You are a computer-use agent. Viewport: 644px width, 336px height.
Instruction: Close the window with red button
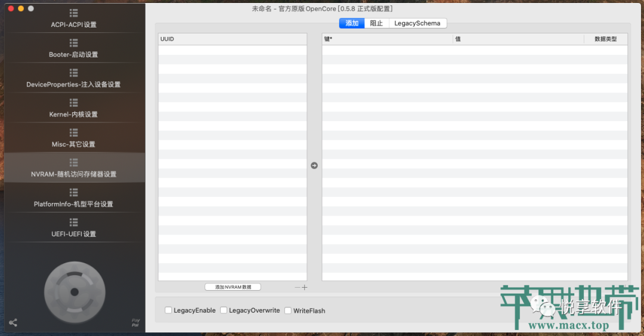pyautogui.click(x=11, y=8)
